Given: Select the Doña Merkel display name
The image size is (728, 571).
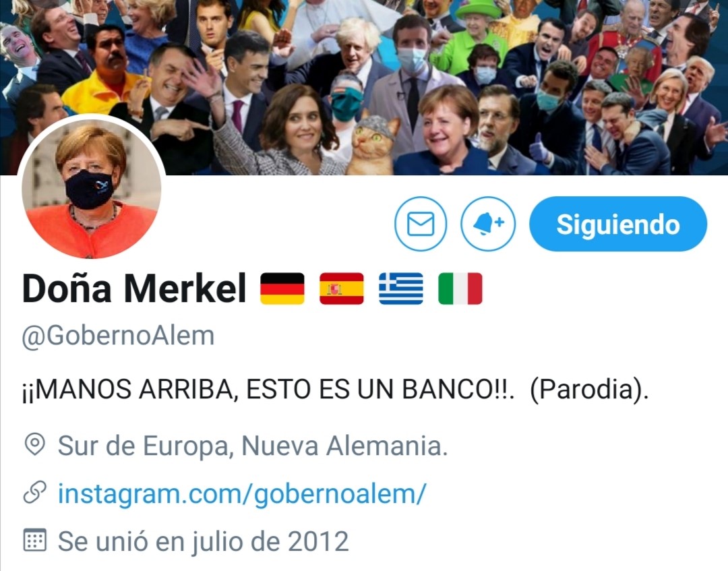Looking at the screenshot, I should (134, 289).
